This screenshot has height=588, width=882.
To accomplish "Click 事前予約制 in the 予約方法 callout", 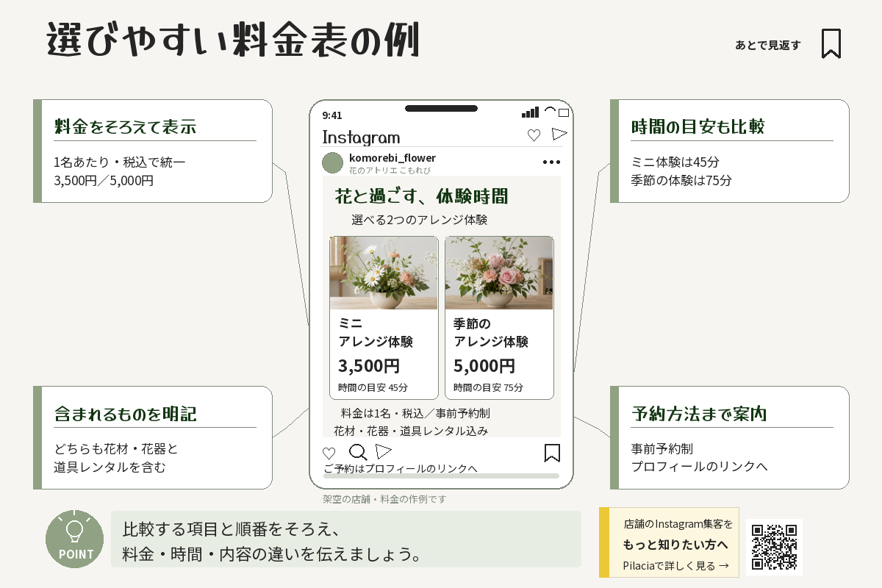I will click(662, 449).
